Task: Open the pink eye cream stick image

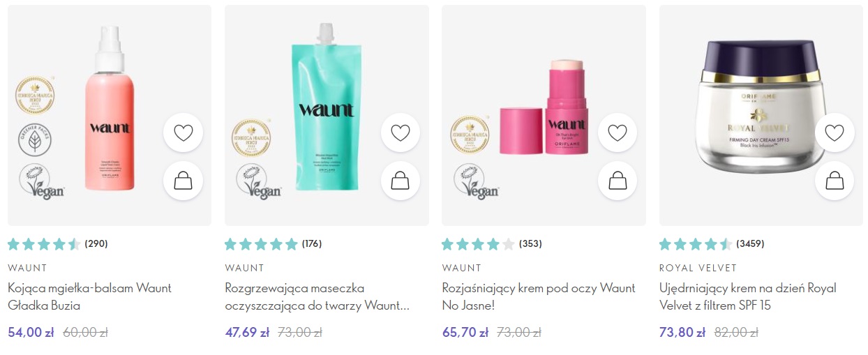Action: (x=544, y=107)
